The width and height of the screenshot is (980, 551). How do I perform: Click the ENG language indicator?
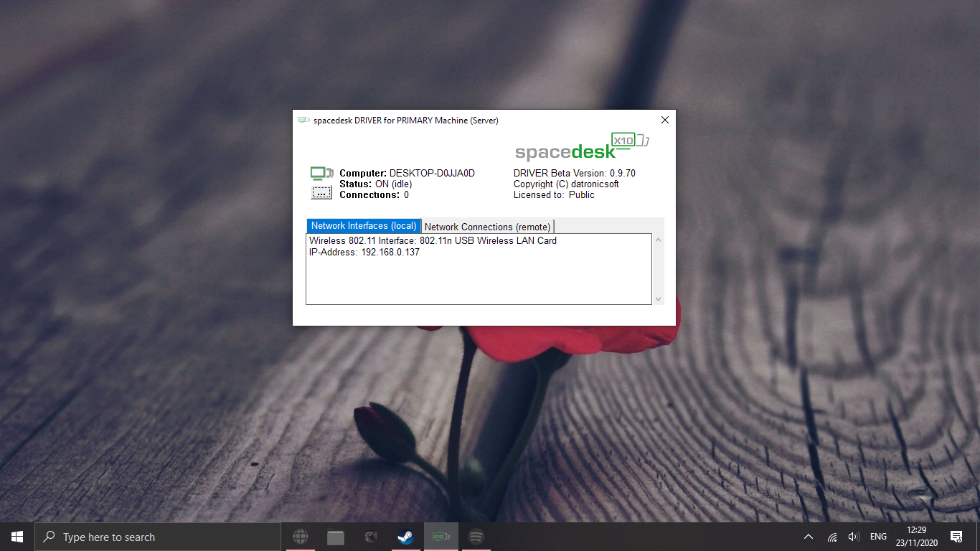tap(878, 537)
